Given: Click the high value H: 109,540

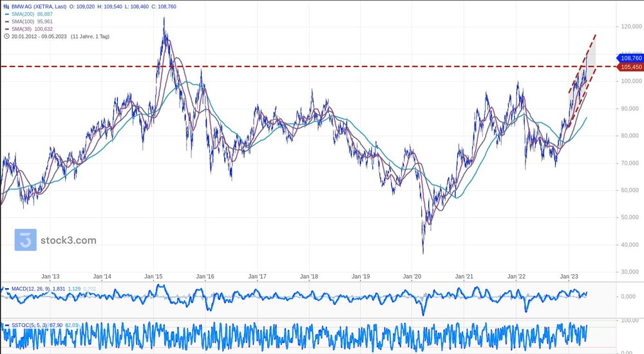Looking at the screenshot, I should 109,6.
